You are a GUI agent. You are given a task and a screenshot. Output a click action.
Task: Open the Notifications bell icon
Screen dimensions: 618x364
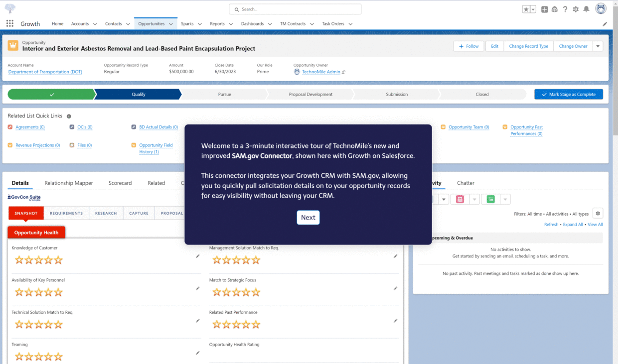tap(586, 9)
